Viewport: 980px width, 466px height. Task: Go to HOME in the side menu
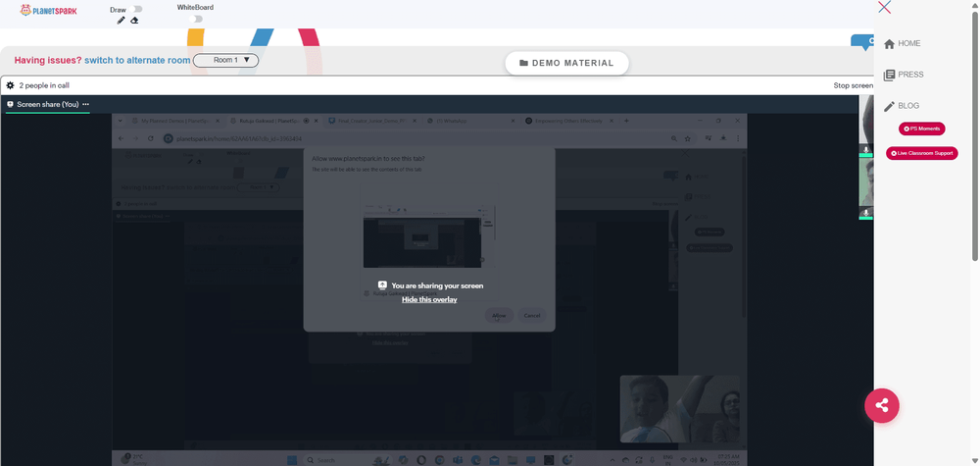tap(902, 44)
